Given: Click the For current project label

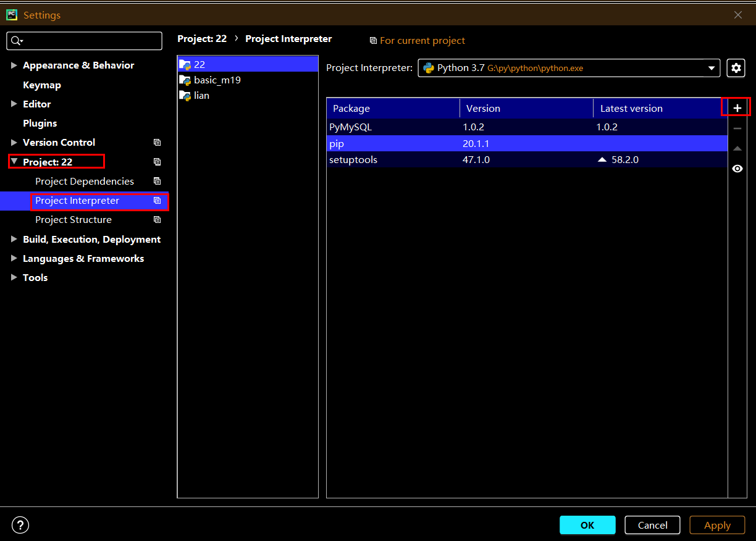Looking at the screenshot, I should (422, 41).
